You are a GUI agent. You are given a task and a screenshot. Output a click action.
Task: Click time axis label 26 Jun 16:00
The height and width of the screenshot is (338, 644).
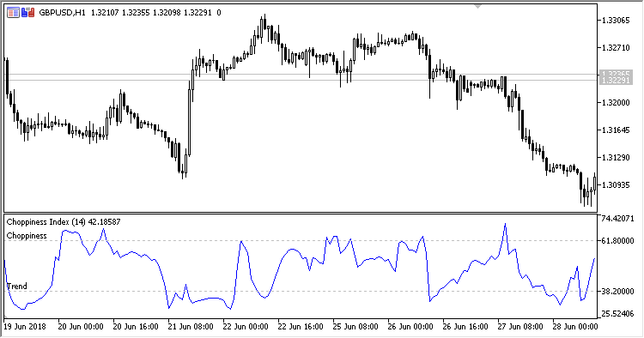pos(465,327)
